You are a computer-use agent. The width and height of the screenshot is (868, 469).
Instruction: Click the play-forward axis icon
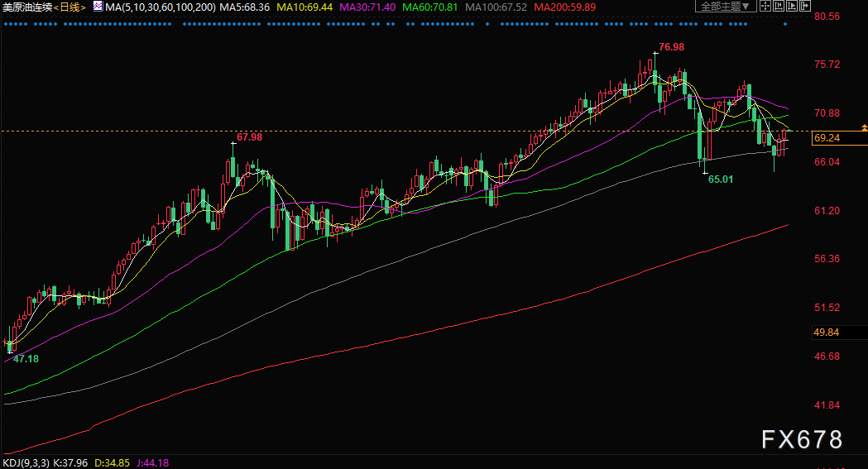[792, 6]
